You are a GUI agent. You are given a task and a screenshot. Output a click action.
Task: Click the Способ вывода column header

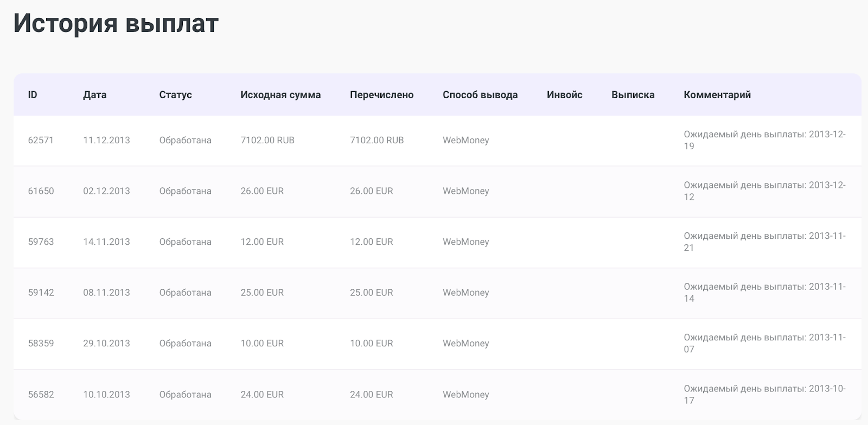(x=480, y=94)
